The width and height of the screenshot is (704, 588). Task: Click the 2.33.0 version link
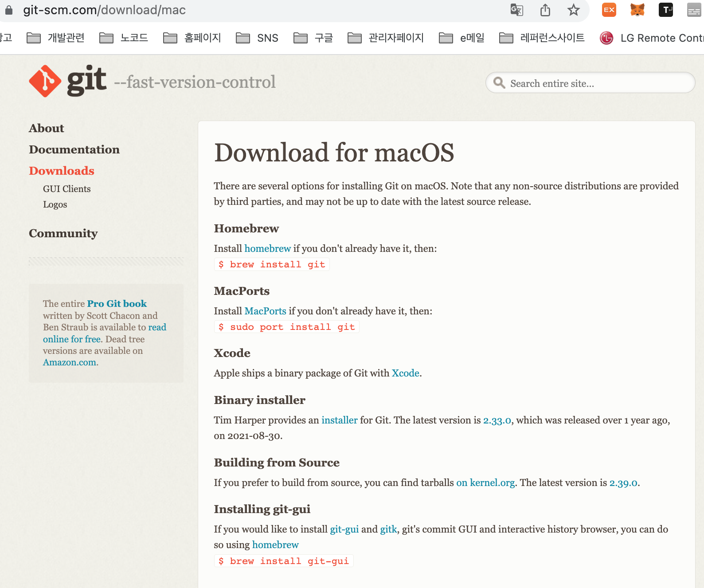pyautogui.click(x=497, y=420)
